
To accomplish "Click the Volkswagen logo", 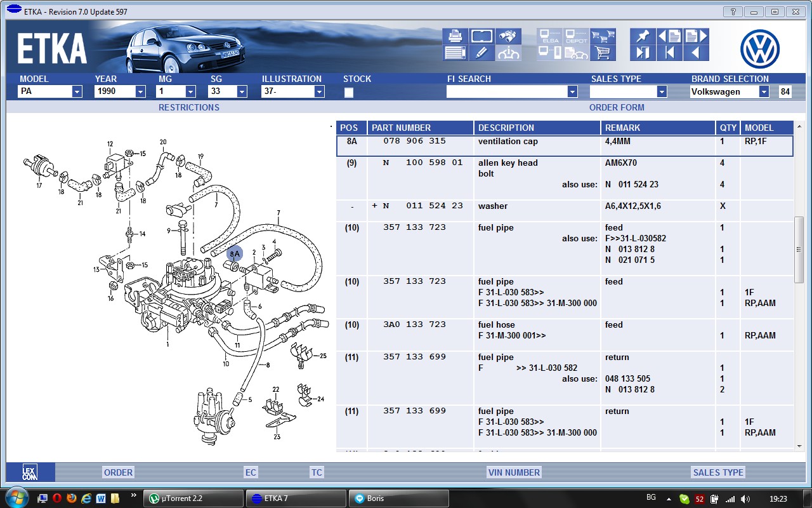I will tap(760, 49).
